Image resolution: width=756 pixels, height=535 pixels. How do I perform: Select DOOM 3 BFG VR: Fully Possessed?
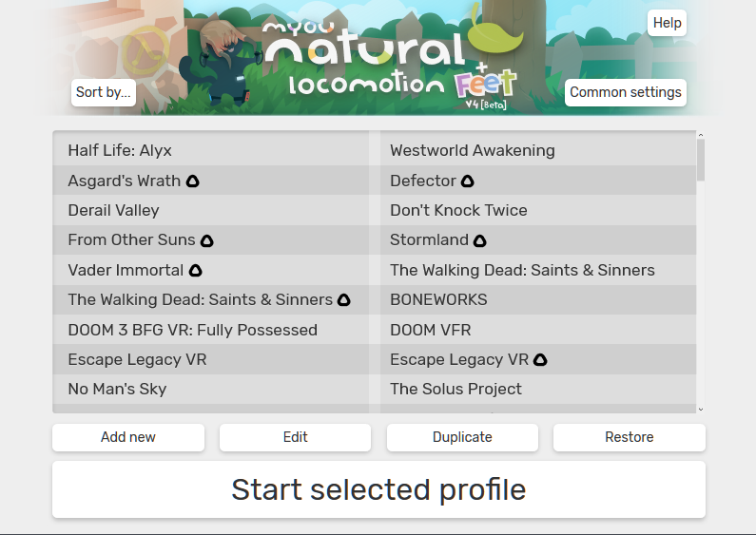pyautogui.click(x=211, y=330)
